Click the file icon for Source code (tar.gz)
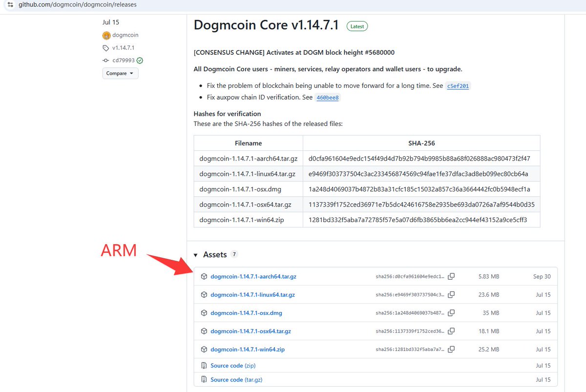This screenshot has width=586, height=392. tap(204, 380)
